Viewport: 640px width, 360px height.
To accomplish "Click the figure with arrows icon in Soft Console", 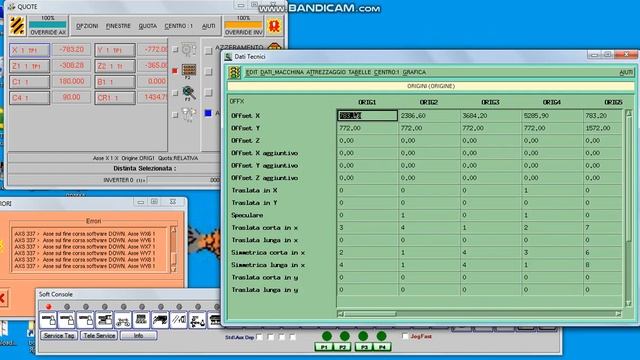I will pyautogui.click(x=198, y=320).
